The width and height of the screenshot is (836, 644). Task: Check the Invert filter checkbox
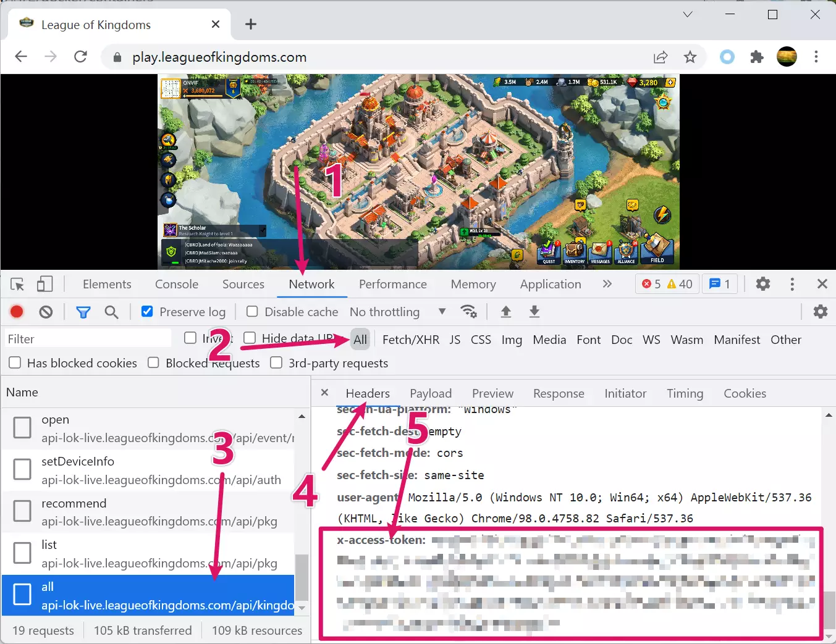pos(190,338)
